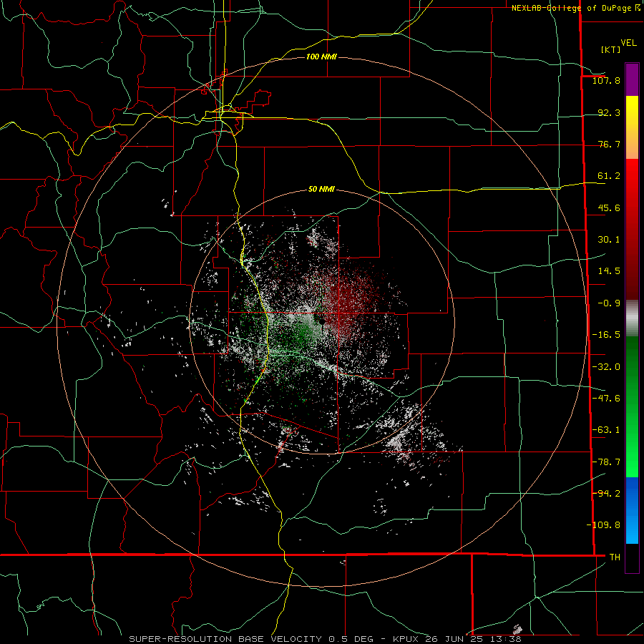Click the [KT] units label
This screenshot has height=644, width=644.
coord(610,49)
